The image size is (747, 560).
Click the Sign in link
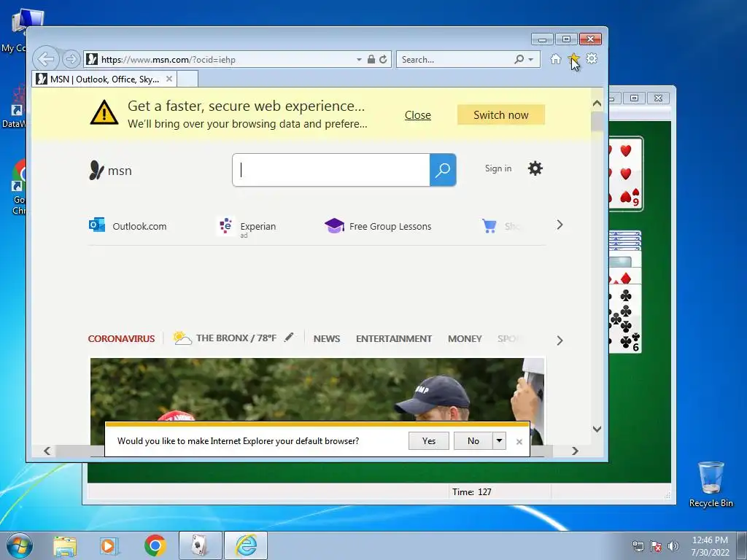click(x=498, y=168)
